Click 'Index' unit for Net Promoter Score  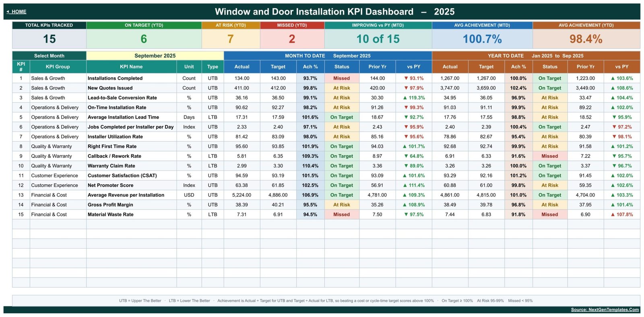click(189, 185)
